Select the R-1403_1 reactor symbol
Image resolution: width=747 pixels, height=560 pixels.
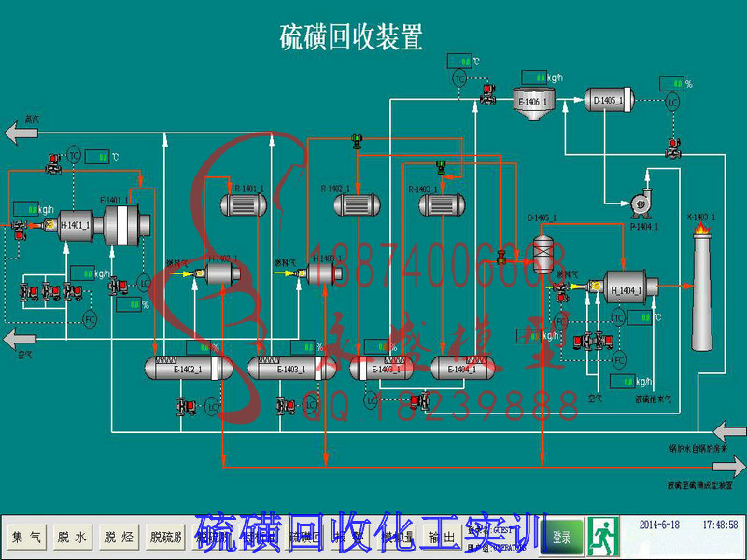pyautogui.click(x=442, y=205)
